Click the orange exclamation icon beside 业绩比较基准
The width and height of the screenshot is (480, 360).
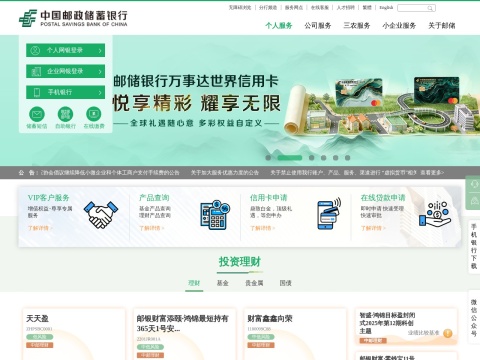coord(448,333)
